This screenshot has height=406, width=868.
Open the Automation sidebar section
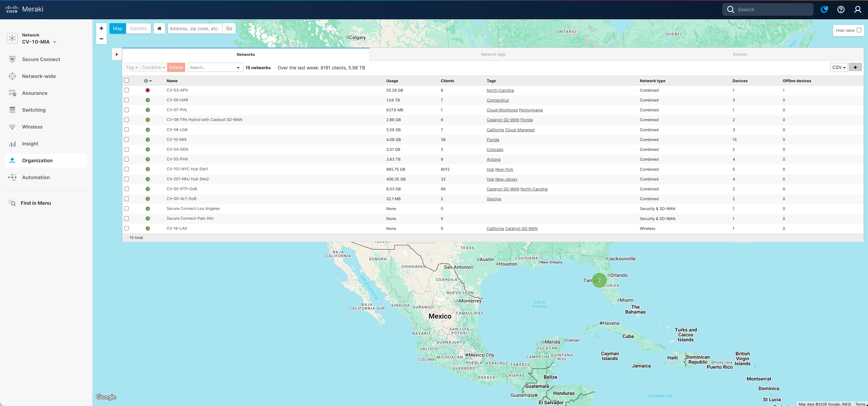click(36, 177)
